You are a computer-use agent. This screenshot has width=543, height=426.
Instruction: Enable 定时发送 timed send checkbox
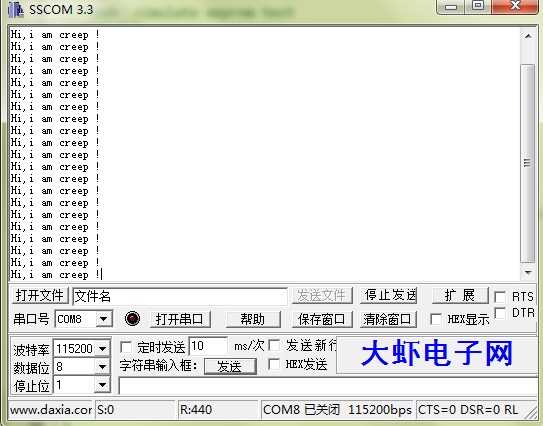(126, 347)
